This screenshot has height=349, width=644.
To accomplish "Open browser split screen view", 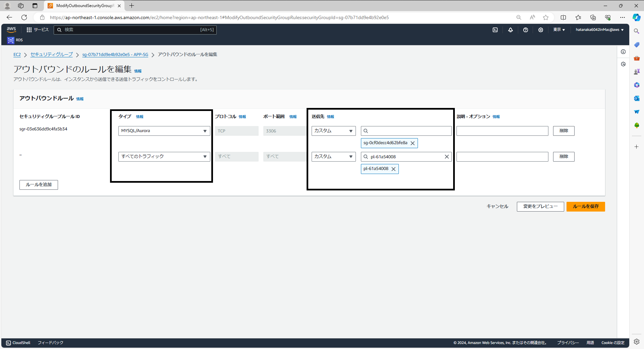I will click(563, 17).
